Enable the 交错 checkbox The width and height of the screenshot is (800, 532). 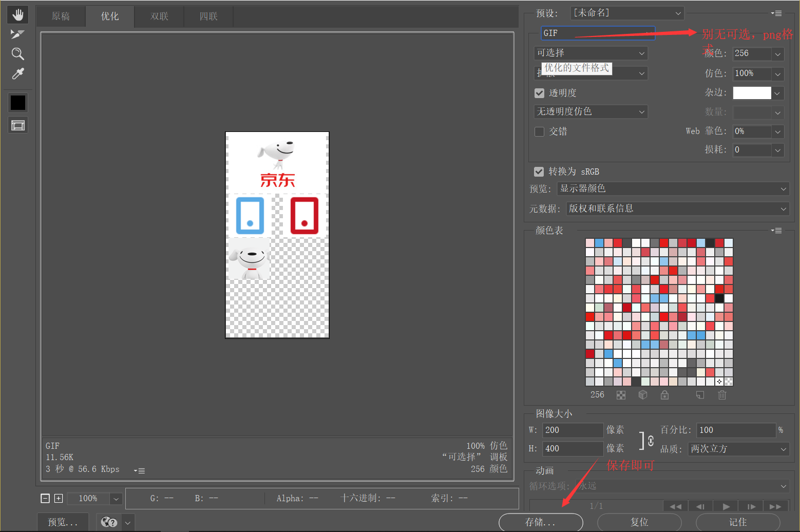539,131
